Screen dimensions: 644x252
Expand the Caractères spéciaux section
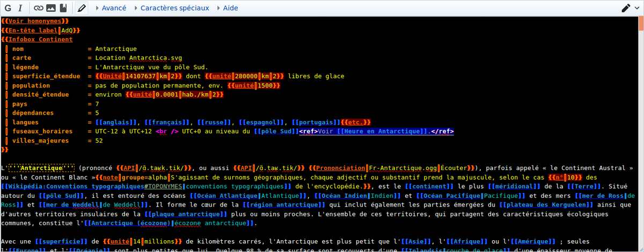coord(172,8)
